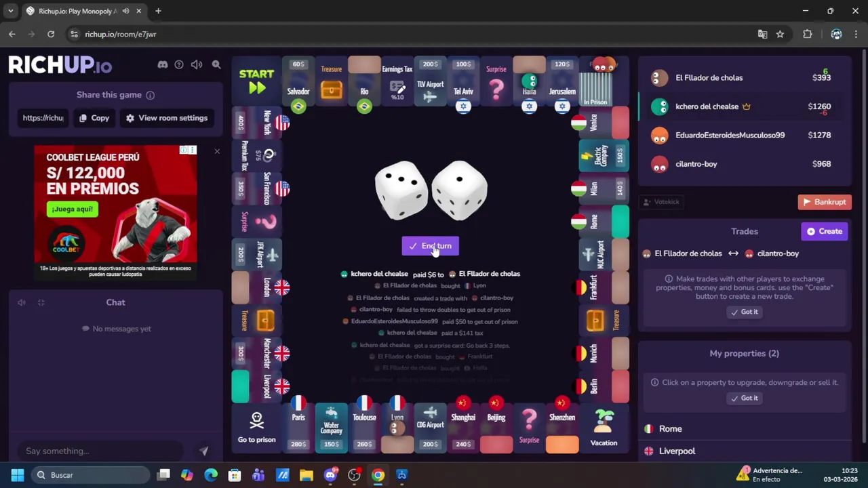Click the JFK Airport tile
The image size is (868, 488).
(x=256, y=254)
